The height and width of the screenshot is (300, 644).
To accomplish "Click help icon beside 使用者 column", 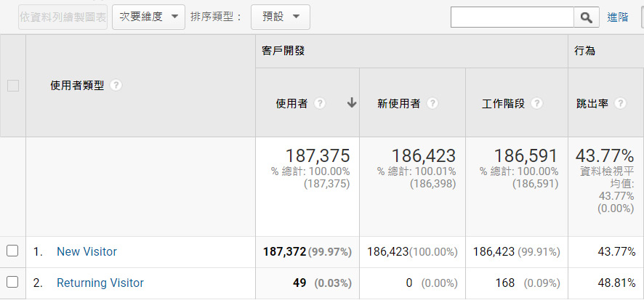I will (320, 104).
